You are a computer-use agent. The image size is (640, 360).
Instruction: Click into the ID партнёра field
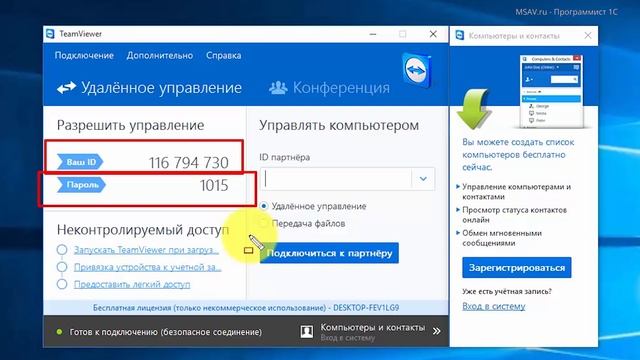pos(336,179)
